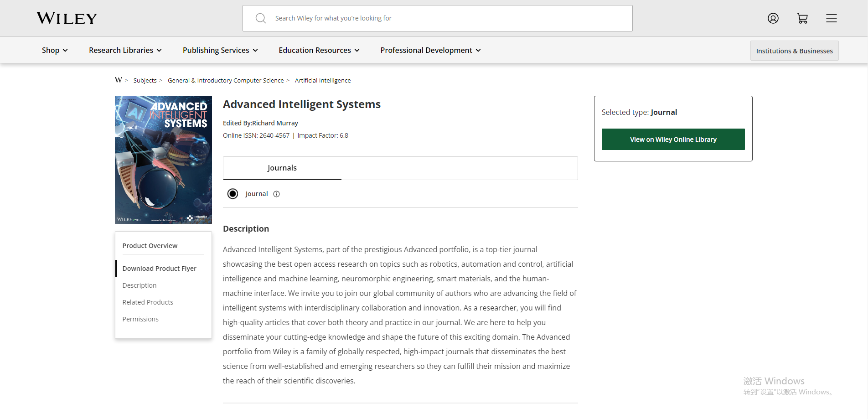Click the search magnifier icon
Viewport: 868px width, 419px height.
(261, 18)
